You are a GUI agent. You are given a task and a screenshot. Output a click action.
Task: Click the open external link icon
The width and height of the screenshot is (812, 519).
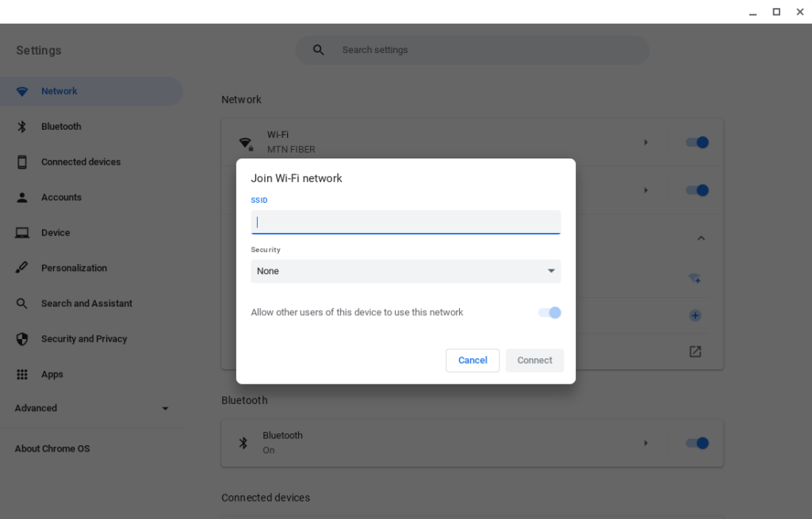click(x=695, y=351)
